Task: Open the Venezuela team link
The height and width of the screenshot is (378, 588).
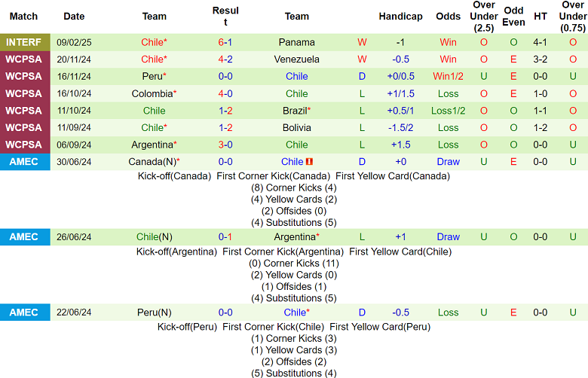Action: 296,59
